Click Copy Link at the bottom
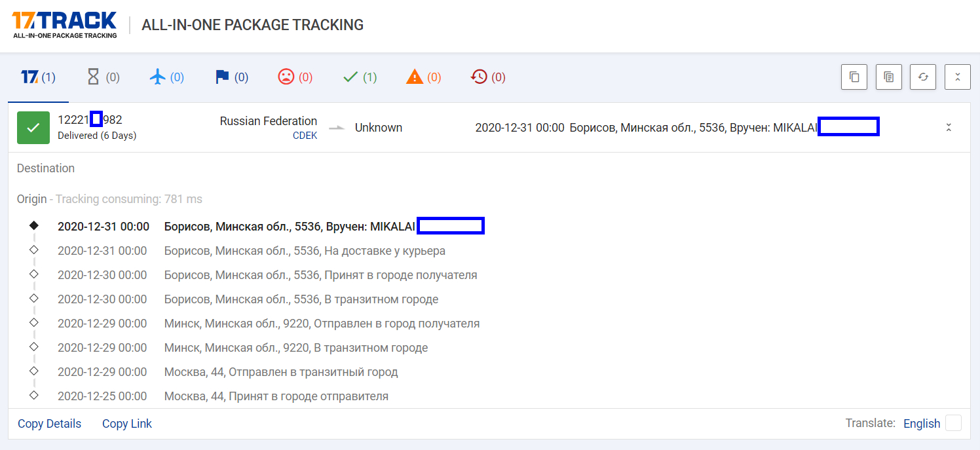980x450 pixels. (x=127, y=424)
